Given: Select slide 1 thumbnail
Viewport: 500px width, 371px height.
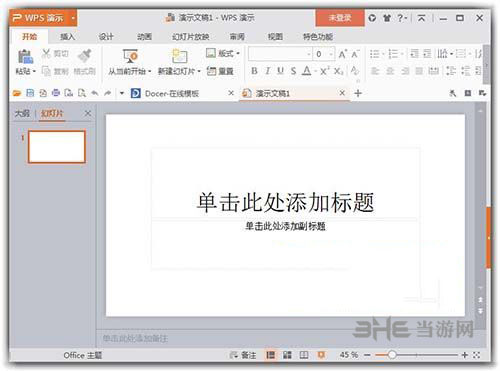Looking at the screenshot, I should pyautogui.click(x=57, y=147).
